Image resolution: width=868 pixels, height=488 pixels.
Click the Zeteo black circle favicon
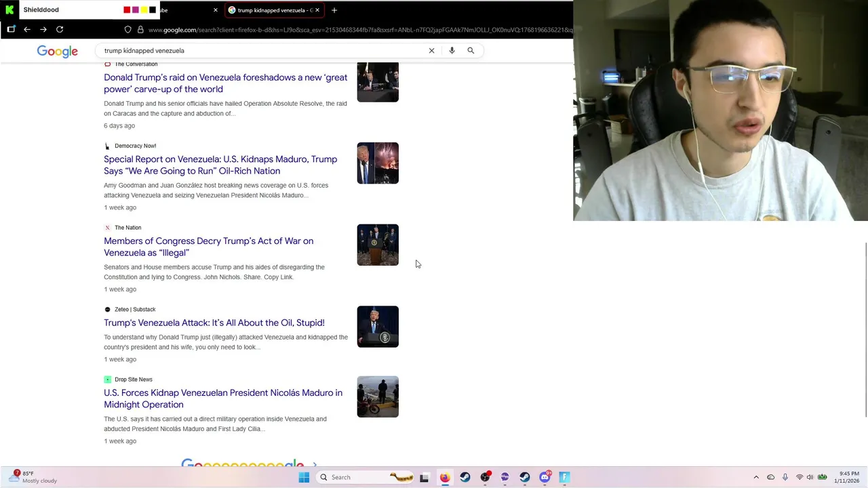click(107, 309)
